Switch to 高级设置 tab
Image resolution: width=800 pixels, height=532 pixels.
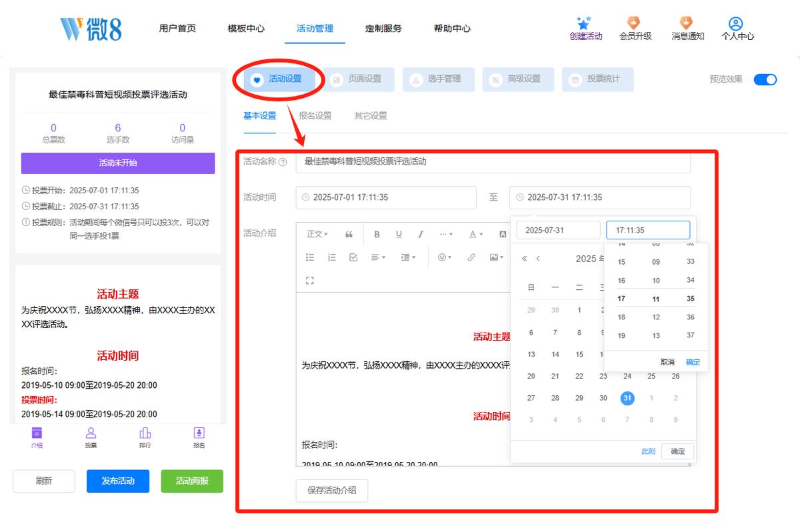(x=518, y=79)
